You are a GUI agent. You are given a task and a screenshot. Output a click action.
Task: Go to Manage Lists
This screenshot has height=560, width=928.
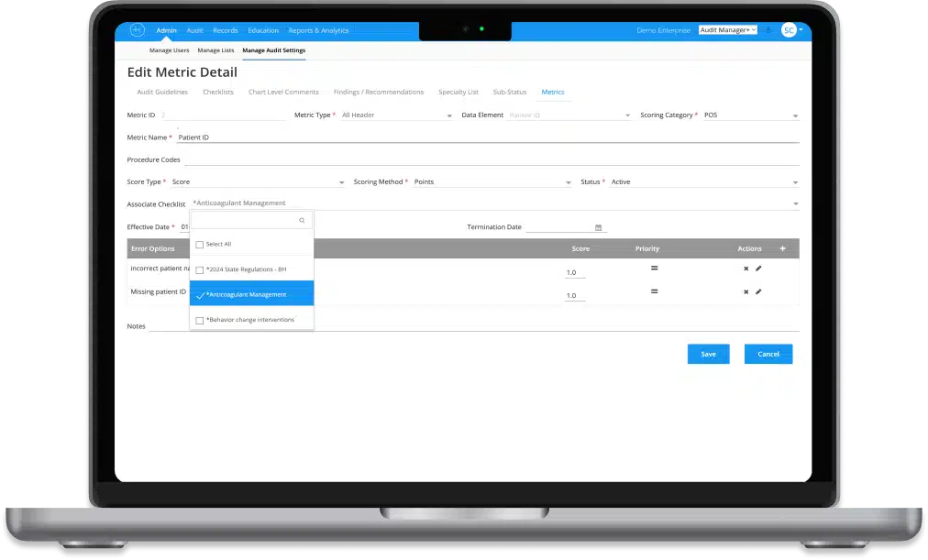215,50
